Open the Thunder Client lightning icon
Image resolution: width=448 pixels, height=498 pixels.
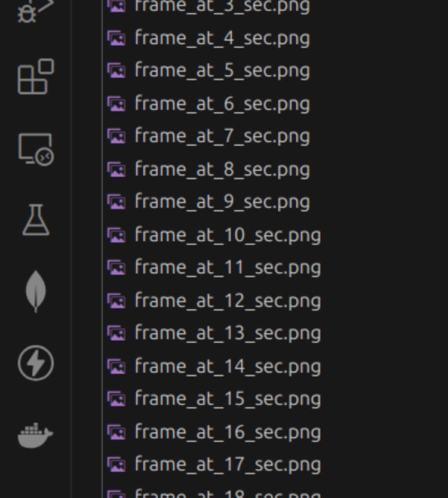click(36, 362)
